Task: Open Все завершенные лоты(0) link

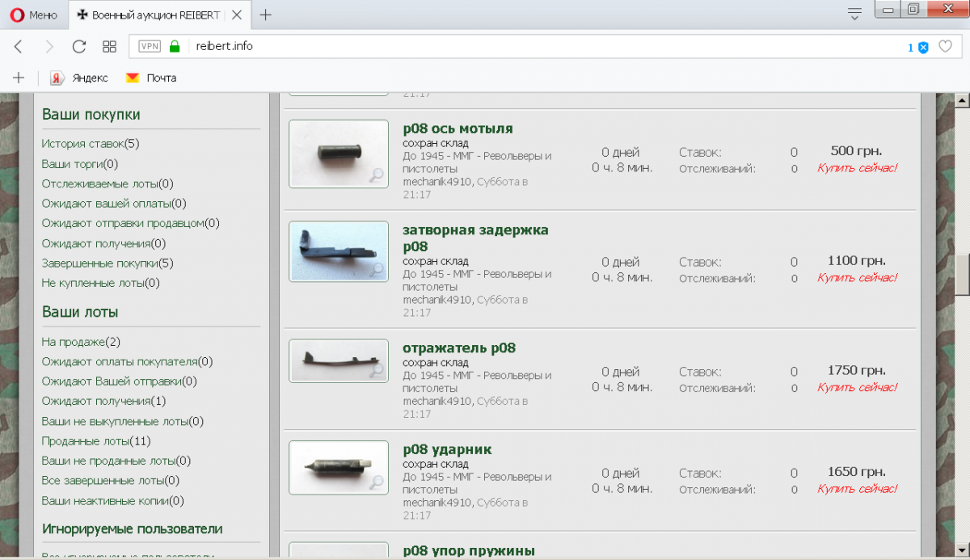Action: click(x=111, y=480)
